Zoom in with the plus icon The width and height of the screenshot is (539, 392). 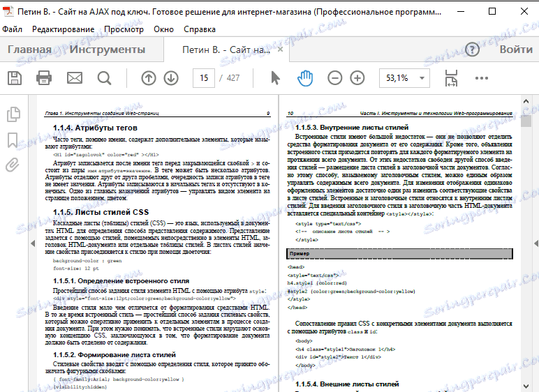tap(357, 78)
